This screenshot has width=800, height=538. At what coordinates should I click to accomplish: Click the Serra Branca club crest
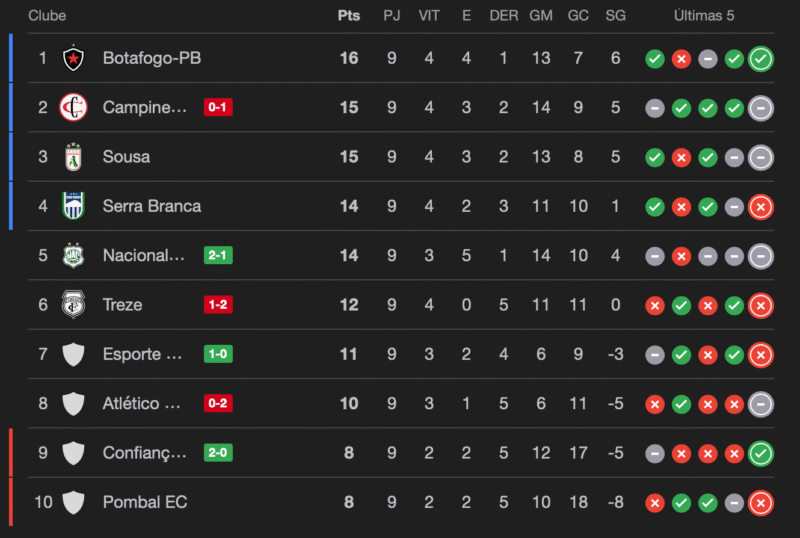(x=72, y=206)
